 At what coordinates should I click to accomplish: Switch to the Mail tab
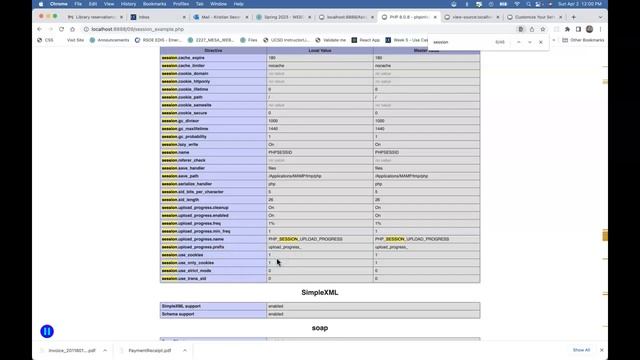(x=220, y=17)
